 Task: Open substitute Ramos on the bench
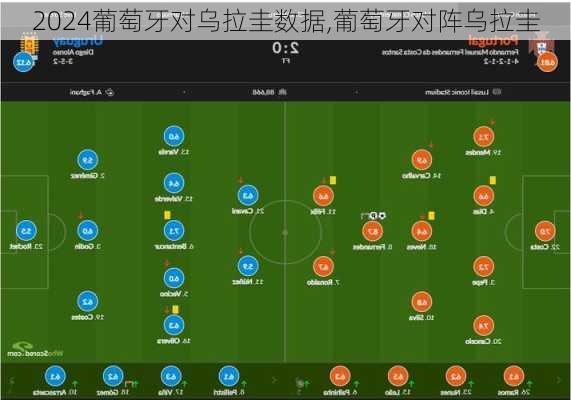click(514, 381)
